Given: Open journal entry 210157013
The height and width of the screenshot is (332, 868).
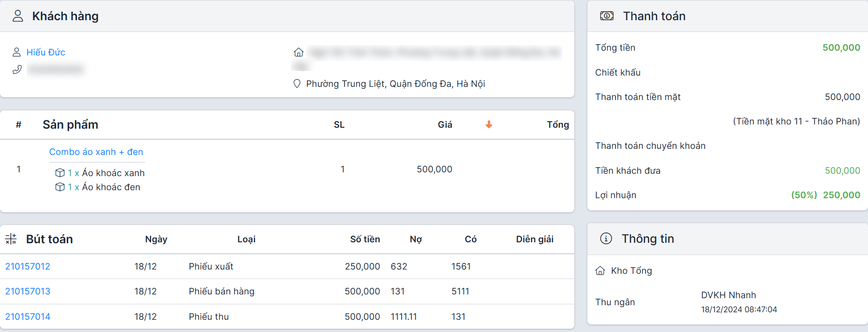Looking at the screenshot, I should tap(28, 291).
